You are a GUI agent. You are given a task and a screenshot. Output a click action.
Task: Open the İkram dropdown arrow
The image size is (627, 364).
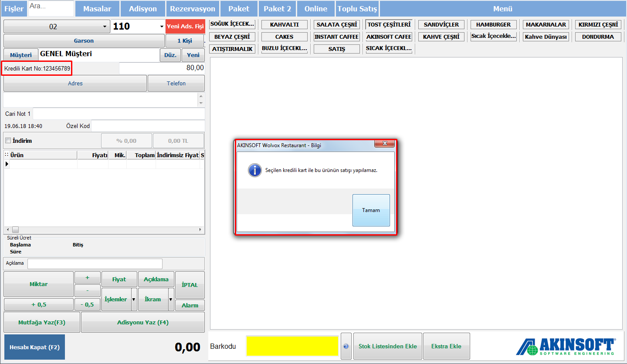pyautogui.click(x=171, y=300)
